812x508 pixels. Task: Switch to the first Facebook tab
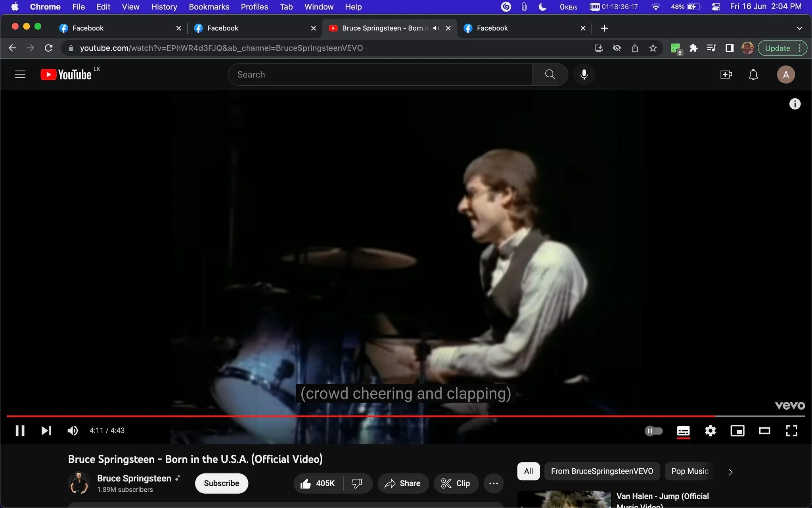[x=119, y=28]
